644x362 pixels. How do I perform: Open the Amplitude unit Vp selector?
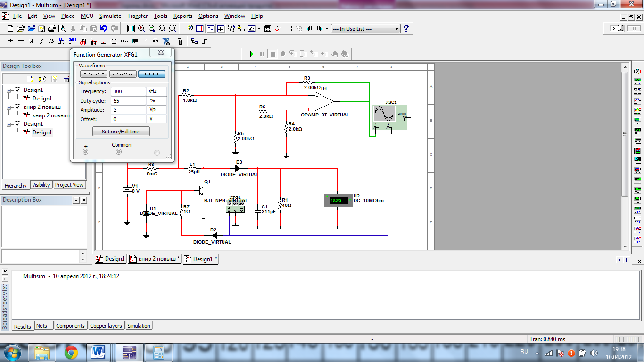coord(157,110)
